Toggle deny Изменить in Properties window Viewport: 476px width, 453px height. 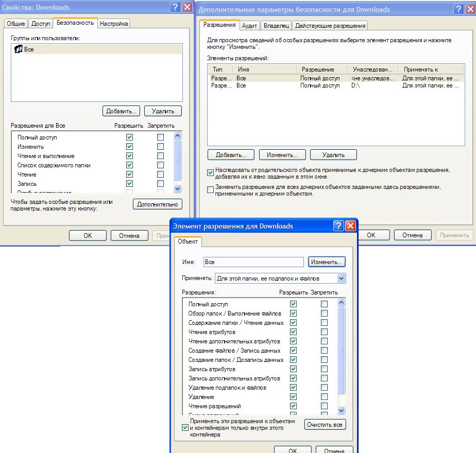pyautogui.click(x=161, y=147)
